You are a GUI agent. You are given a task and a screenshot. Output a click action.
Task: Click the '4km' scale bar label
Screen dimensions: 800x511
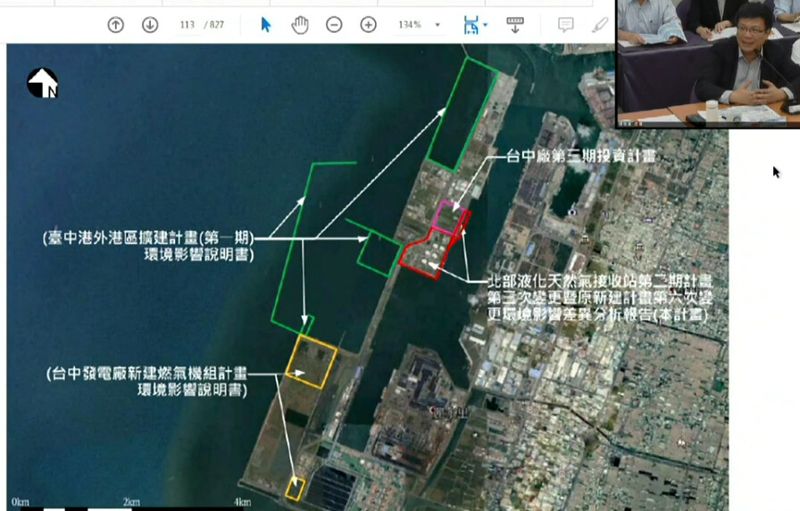click(242, 502)
